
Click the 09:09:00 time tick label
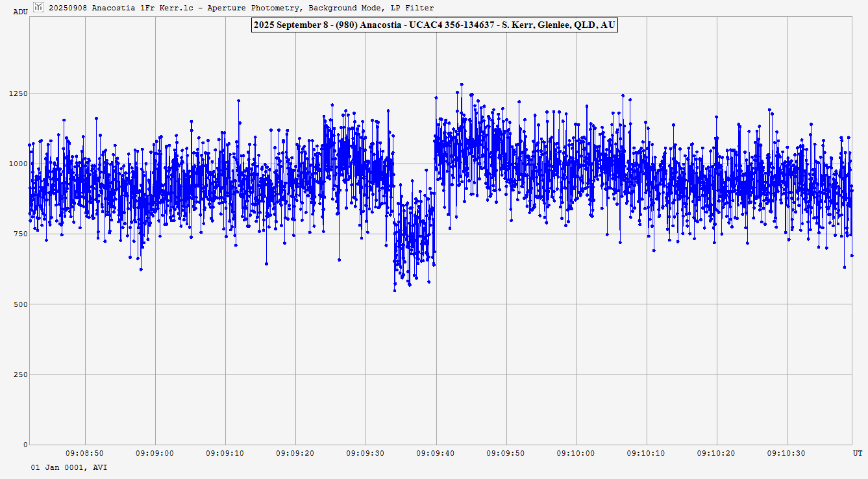(x=155, y=453)
